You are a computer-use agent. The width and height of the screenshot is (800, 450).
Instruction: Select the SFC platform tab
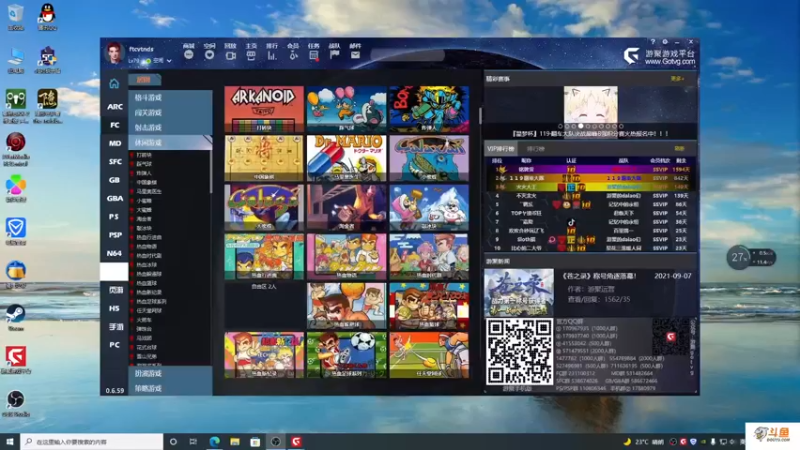(115, 162)
